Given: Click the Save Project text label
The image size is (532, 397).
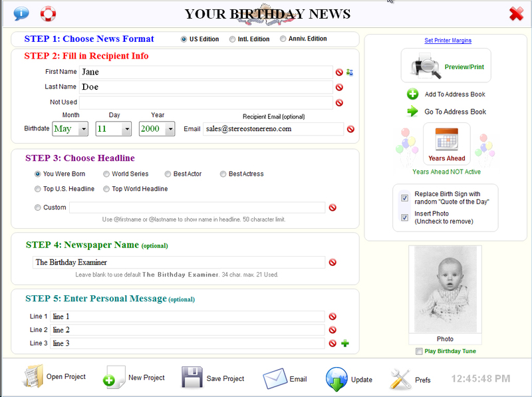Looking at the screenshot, I should click(x=225, y=378).
